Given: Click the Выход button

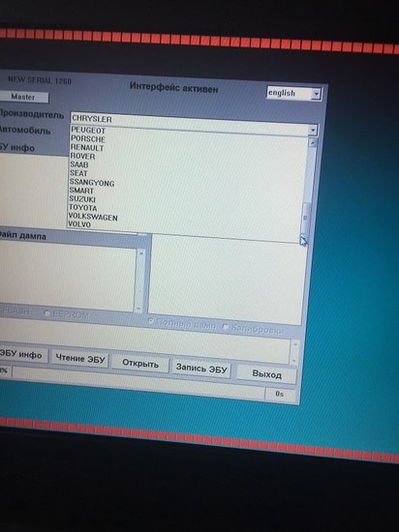Looking at the screenshot, I should pos(266,374).
